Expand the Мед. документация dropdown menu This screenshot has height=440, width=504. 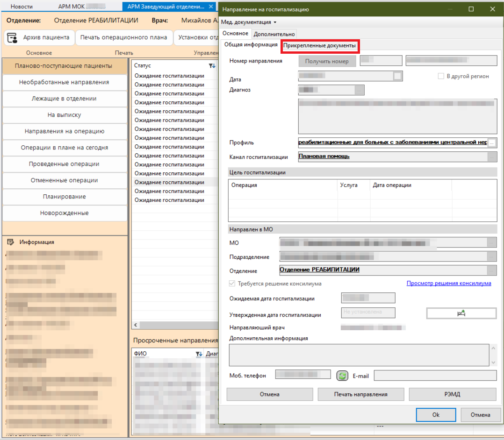tap(248, 22)
